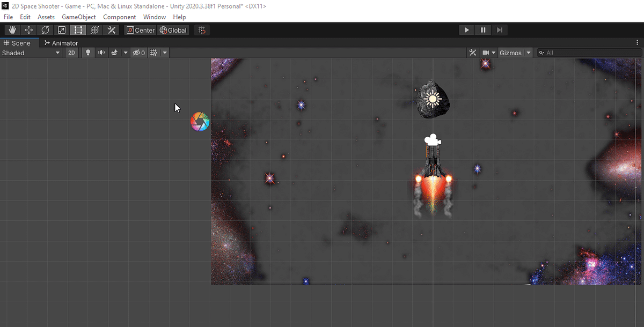Select the combined Transform tool

point(94,30)
